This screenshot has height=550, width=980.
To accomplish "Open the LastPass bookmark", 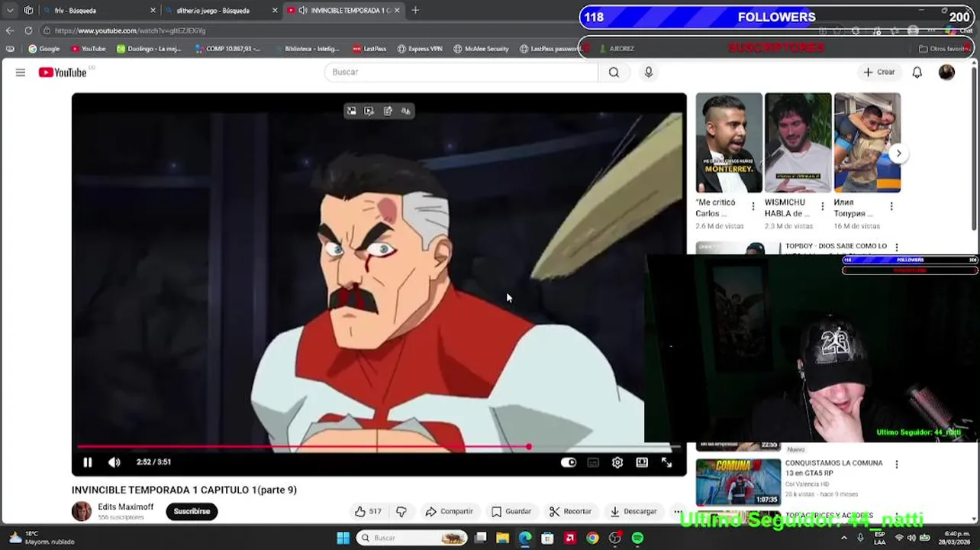I will 369,49.
